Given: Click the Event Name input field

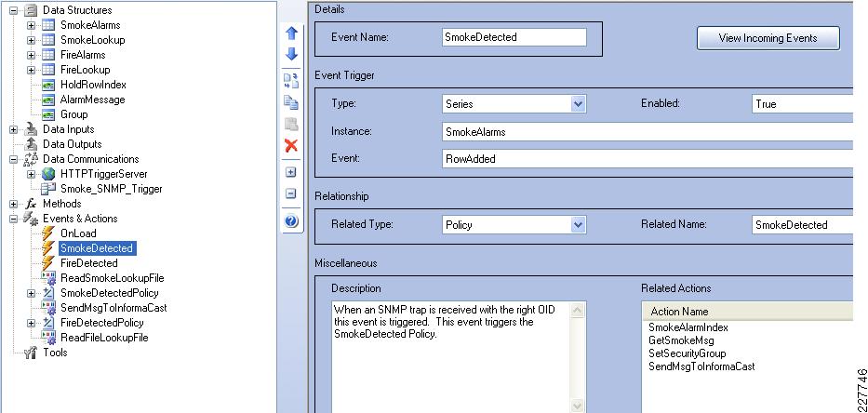Looking at the screenshot, I should click(x=514, y=37).
